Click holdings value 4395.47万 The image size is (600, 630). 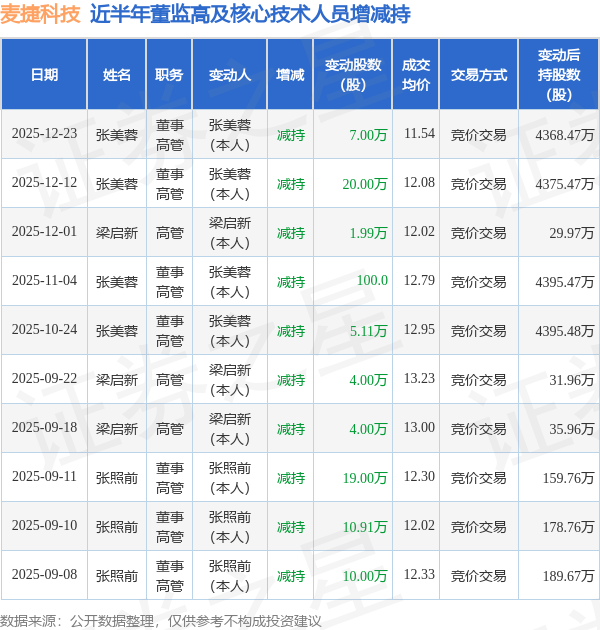[565, 282]
